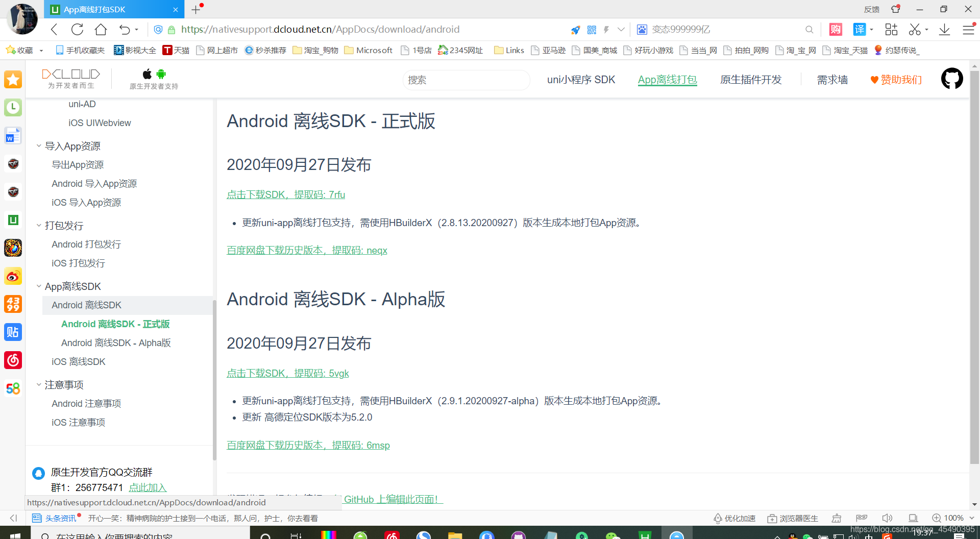Screen dimensions: 980x539
Task: Open the favorites star icon in left sidebar
Action: [x=13, y=80]
